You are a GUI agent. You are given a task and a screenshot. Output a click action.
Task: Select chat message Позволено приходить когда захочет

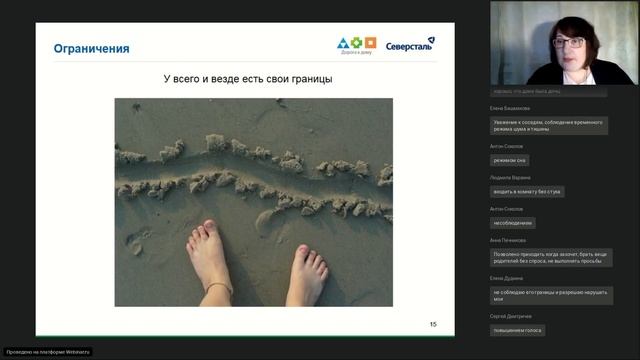click(551, 258)
